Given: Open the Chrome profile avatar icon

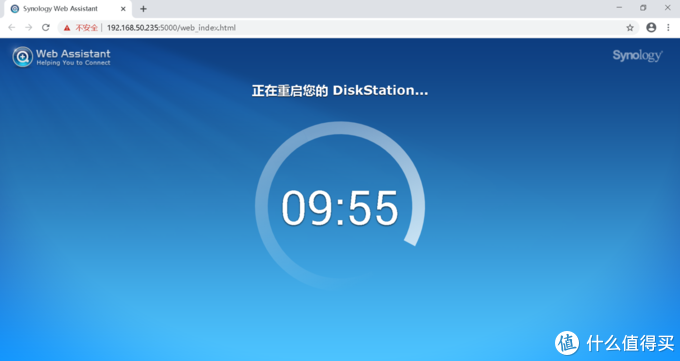Looking at the screenshot, I should [x=651, y=27].
